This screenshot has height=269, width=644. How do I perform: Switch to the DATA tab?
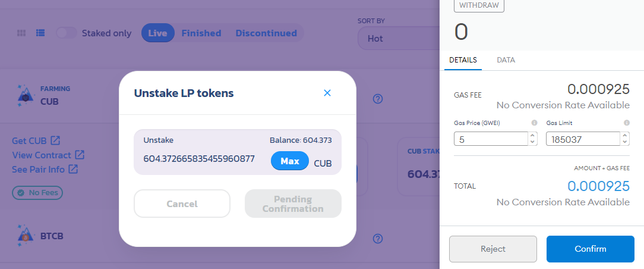click(506, 60)
